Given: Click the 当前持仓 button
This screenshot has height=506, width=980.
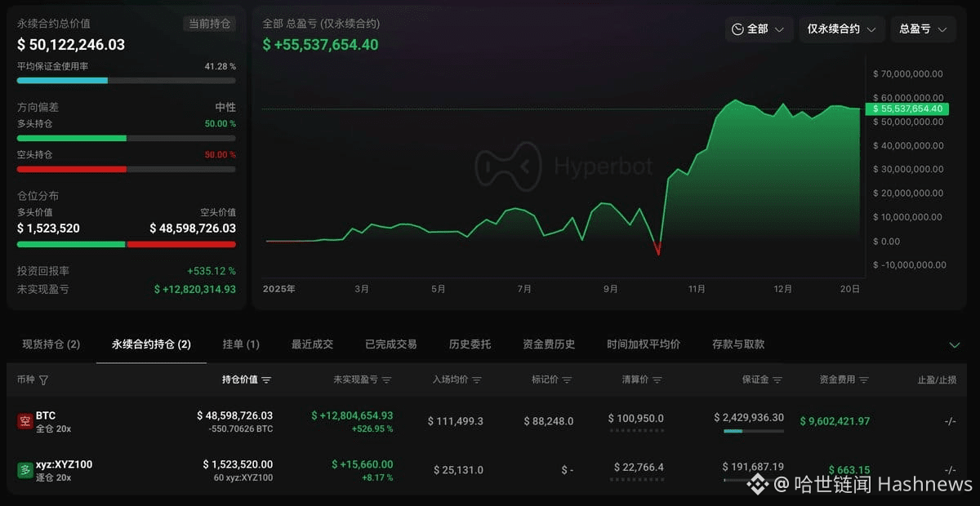Looking at the screenshot, I should click(x=211, y=24).
